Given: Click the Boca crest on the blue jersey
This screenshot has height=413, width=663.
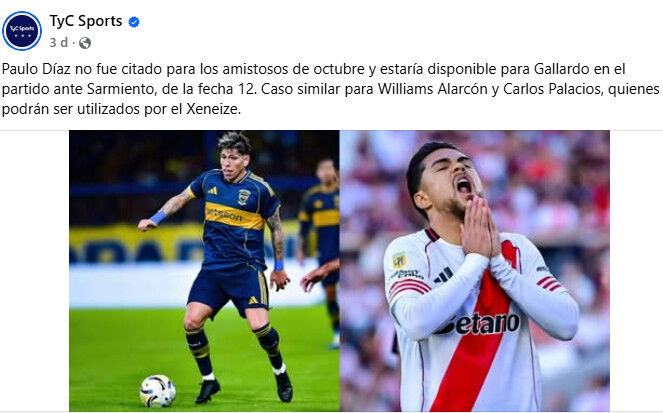Looking at the screenshot, I should click(244, 197).
